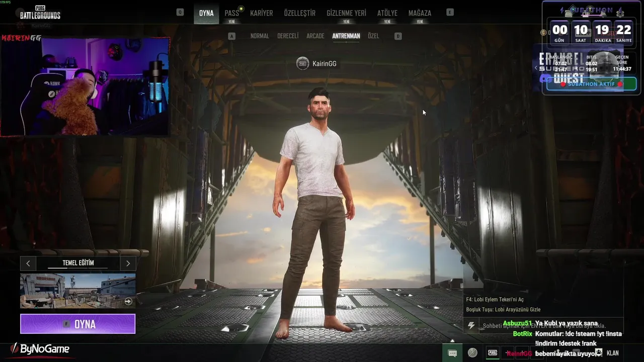Start the match with purple OYNA button
This screenshot has height=362, width=644.
coord(78,324)
